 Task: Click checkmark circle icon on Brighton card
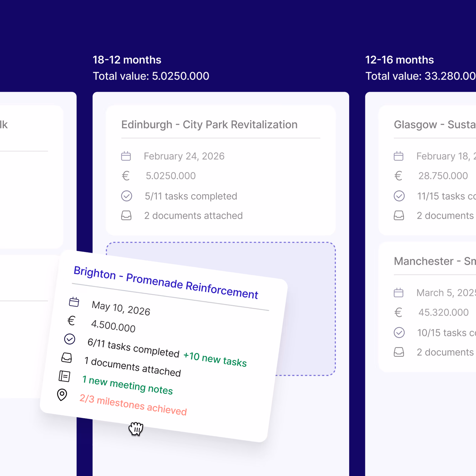(70, 339)
